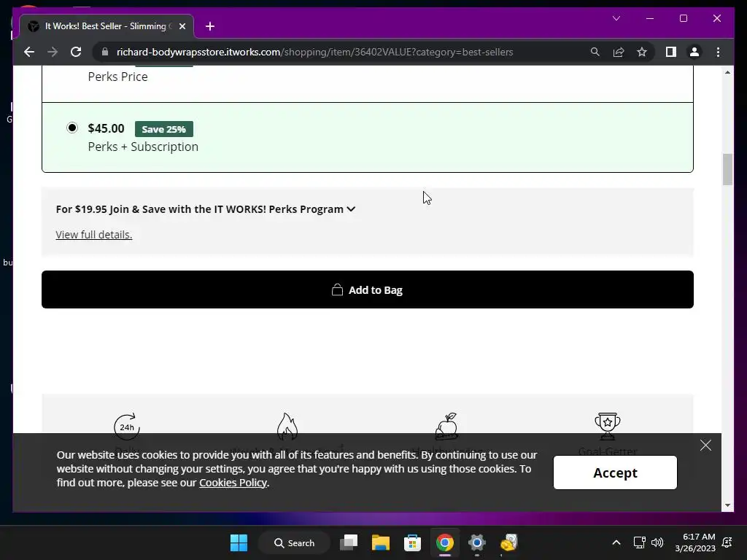Screen dimensions: 747x560
Task: Open the tab search dropdown chevron
Action: tap(616, 18)
